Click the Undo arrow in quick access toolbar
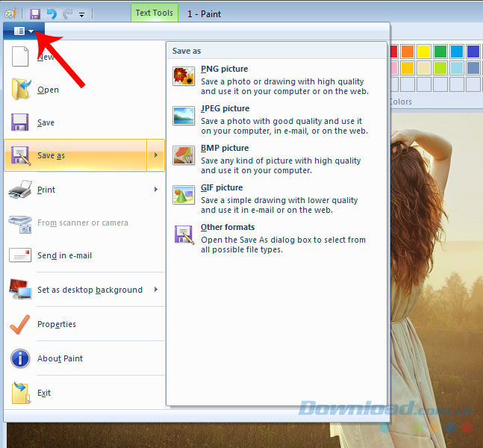Viewport: 483px width, 448px height. click(x=52, y=14)
